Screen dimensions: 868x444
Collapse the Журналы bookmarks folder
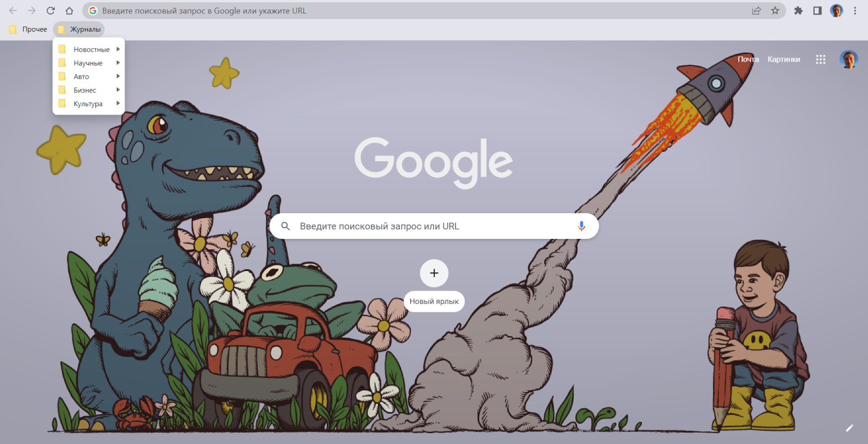click(79, 29)
